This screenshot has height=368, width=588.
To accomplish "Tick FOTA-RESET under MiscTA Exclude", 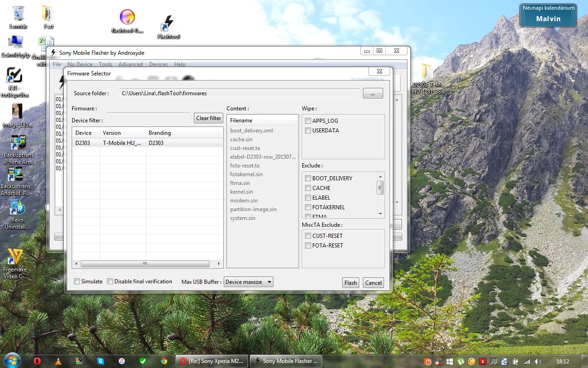I will tap(308, 245).
